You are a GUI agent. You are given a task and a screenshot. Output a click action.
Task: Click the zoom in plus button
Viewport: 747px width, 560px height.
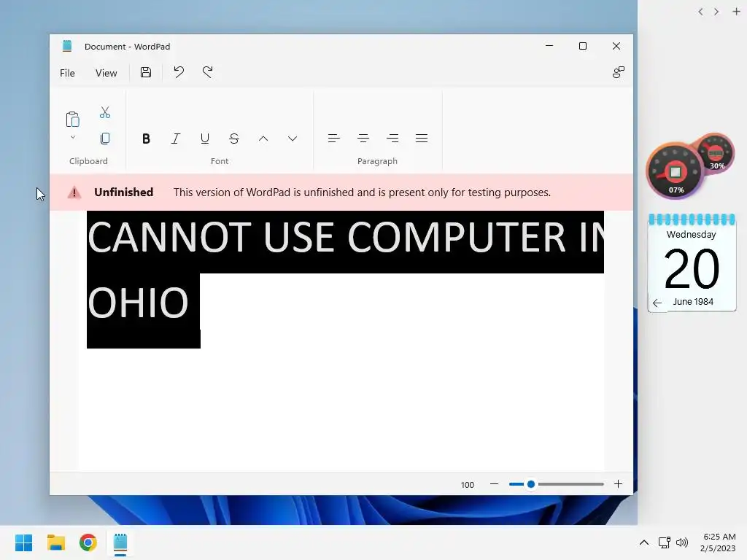618,484
